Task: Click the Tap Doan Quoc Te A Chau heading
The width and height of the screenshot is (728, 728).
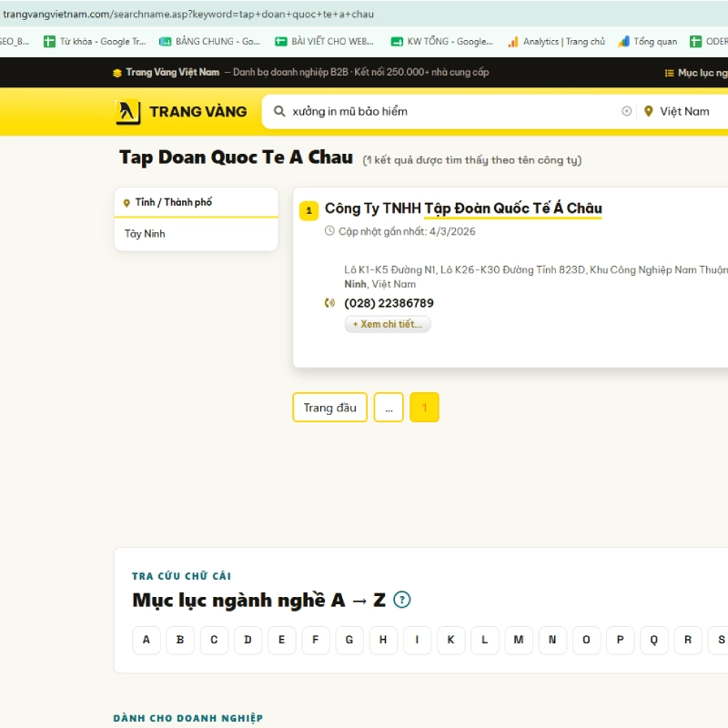Action: (x=236, y=157)
